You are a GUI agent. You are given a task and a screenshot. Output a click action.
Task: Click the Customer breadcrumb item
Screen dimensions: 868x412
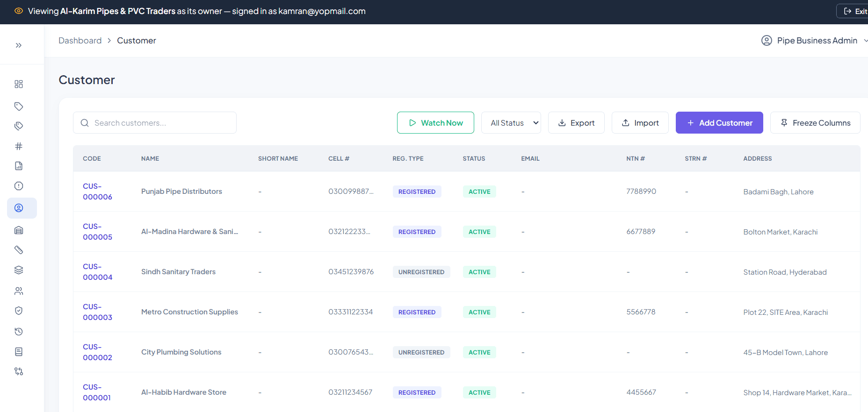click(x=137, y=41)
